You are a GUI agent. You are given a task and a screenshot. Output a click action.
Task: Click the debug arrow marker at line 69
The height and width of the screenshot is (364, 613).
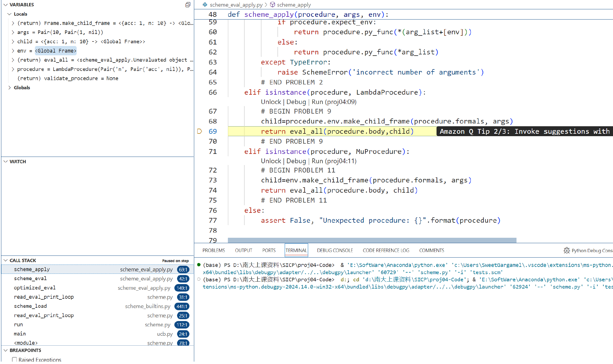tap(199, 131)
